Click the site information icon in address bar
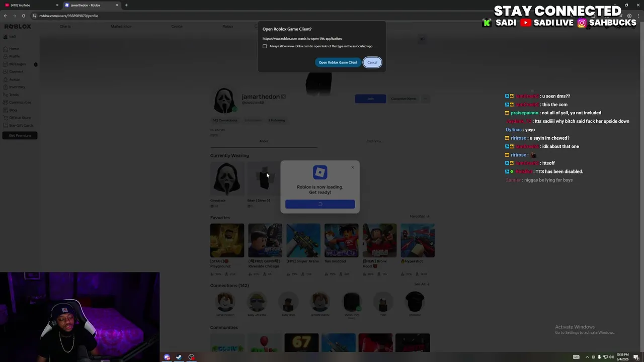The image size is (644, 362). point(34,16)
